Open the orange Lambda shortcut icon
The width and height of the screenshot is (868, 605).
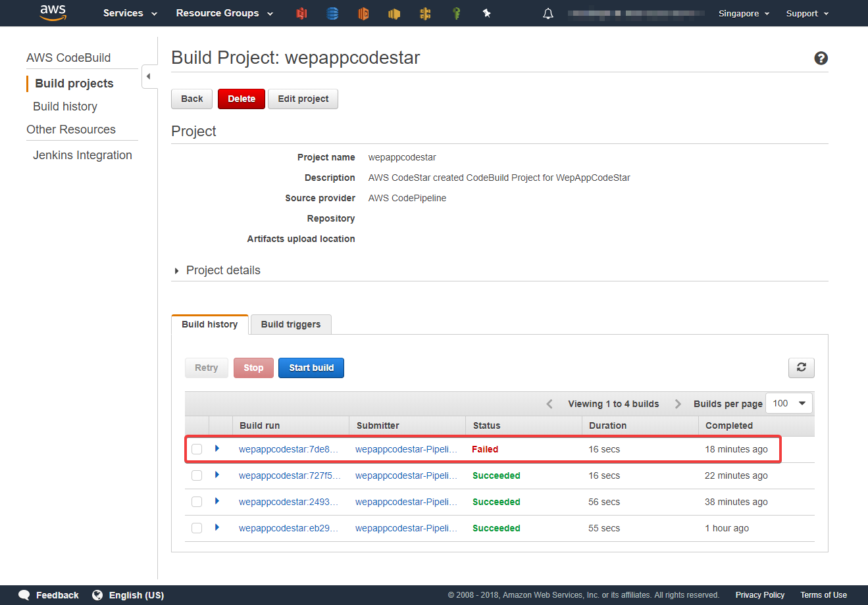[363, 13]
